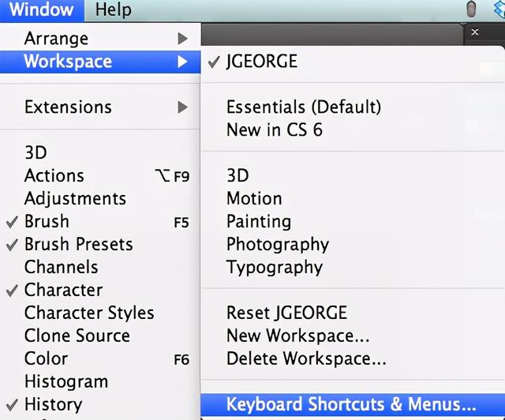
Task: Show the Actions panel
Action: (54, 176)
